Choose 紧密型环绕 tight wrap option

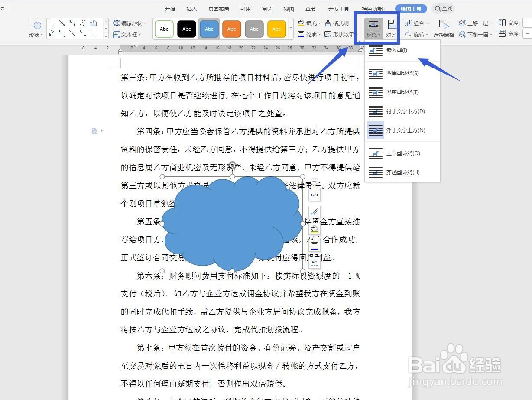[x=402, y=92]
